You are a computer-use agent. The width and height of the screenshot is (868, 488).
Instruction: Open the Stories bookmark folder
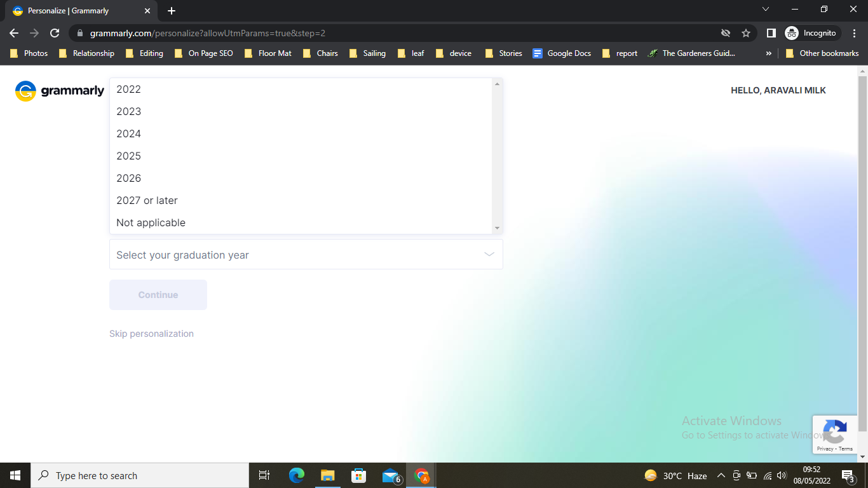[503, 53]
